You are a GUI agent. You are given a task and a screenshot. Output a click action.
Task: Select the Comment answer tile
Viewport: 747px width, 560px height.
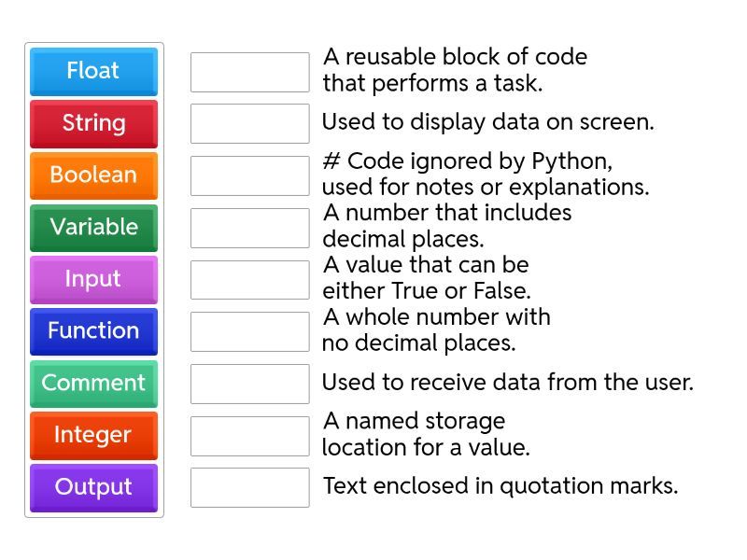93,384
